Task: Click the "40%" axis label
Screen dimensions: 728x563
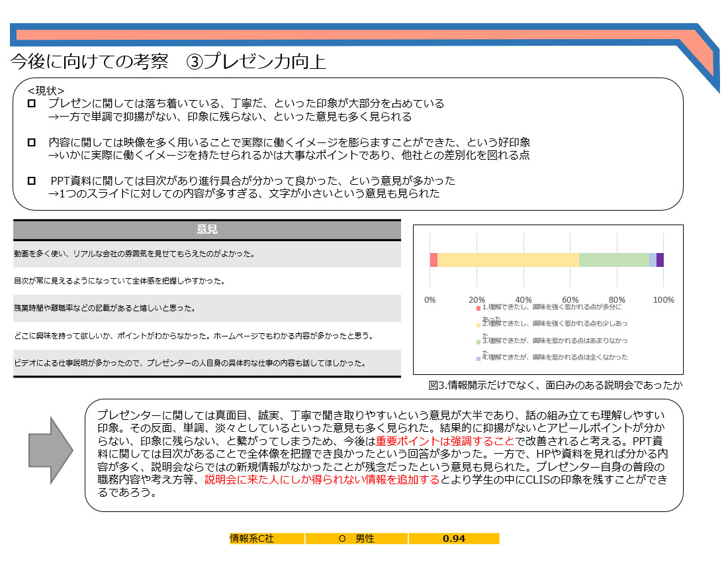Action: coord(523,299)
